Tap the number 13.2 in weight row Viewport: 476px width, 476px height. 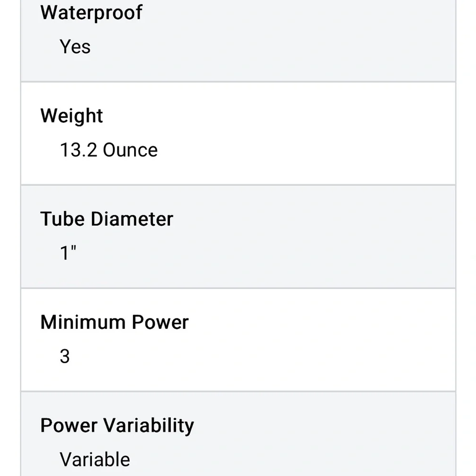79,150
